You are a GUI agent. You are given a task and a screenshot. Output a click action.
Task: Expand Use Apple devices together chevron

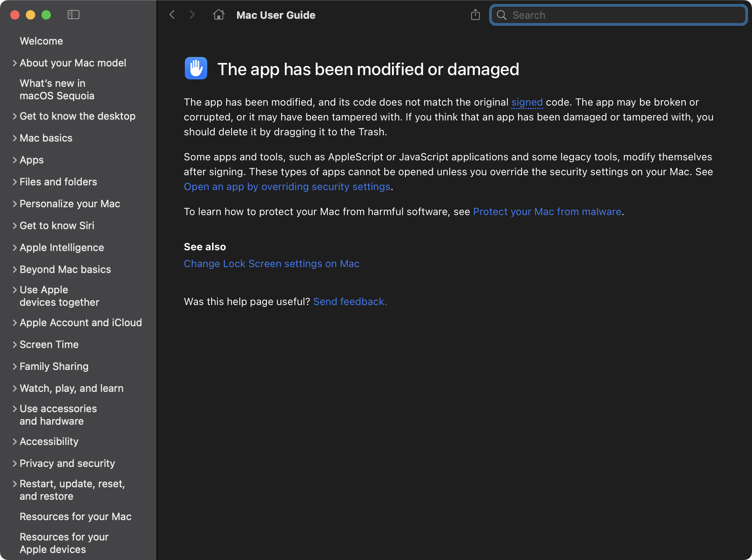14,290
